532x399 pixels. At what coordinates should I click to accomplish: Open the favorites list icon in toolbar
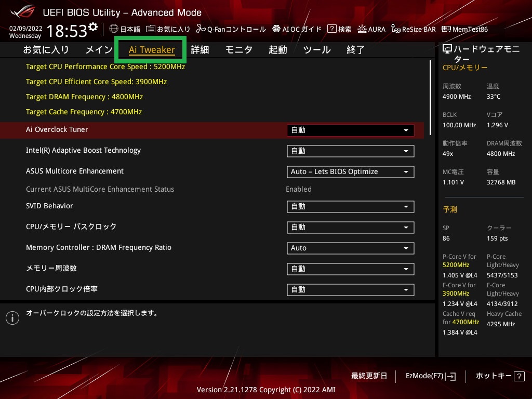tap(151, 29)
